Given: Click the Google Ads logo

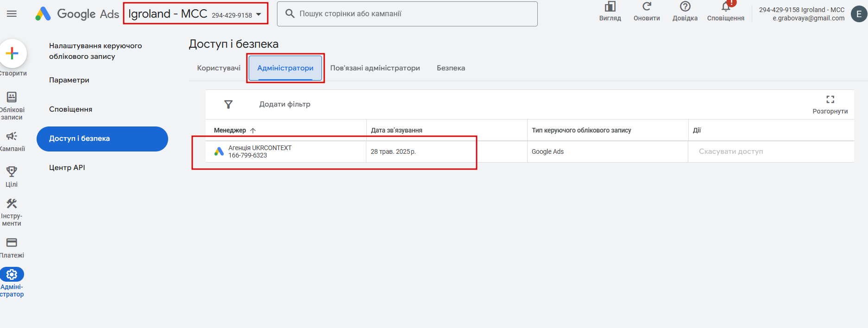Looking at the screenshot, I should click(x=77, y=14).
